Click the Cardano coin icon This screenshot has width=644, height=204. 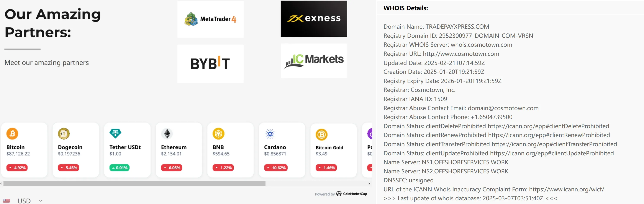click(x=270, y=134)
